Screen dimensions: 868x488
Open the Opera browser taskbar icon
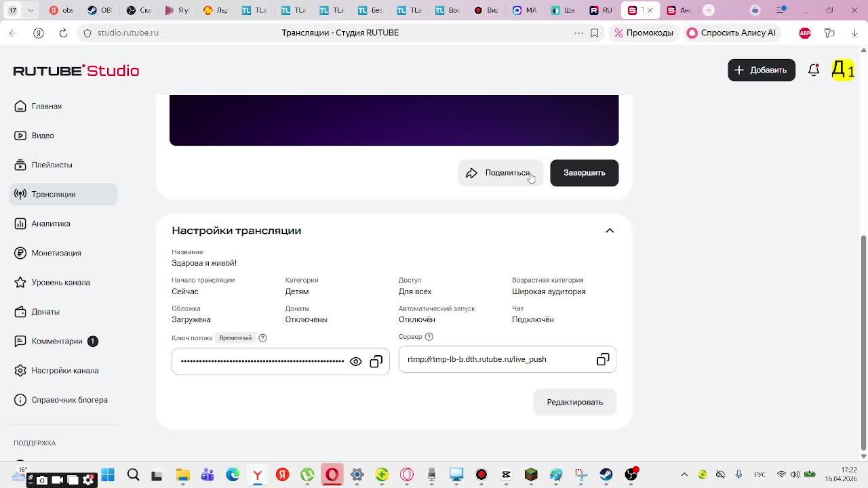click(407, 474)
